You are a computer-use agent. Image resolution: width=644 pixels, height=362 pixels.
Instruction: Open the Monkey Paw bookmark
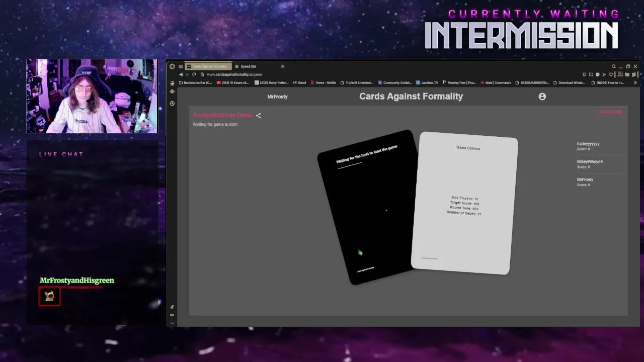[x=458, y=82]
